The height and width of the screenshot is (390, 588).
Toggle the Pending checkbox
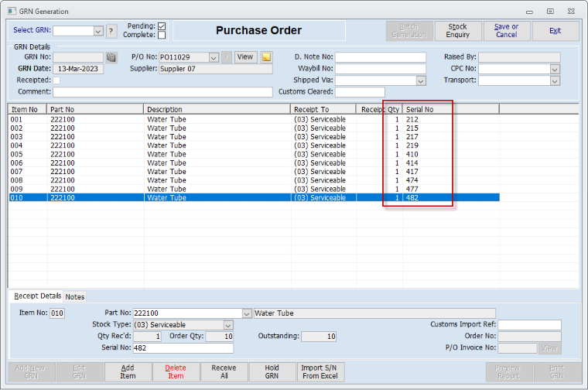point(162,26)
